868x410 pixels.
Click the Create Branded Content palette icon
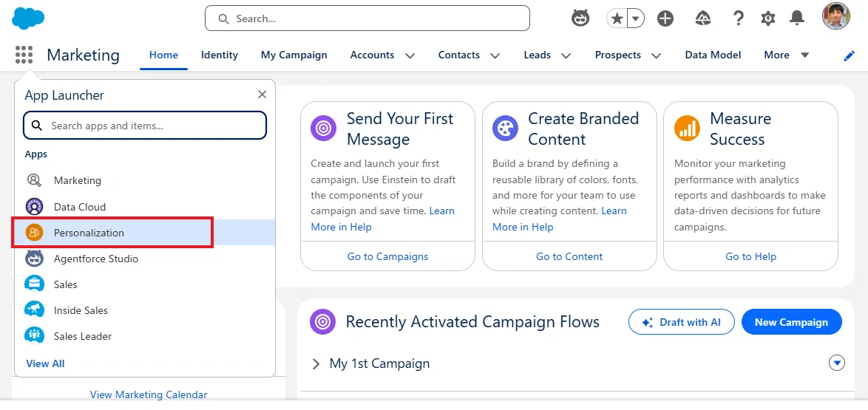tap(506, 129)
